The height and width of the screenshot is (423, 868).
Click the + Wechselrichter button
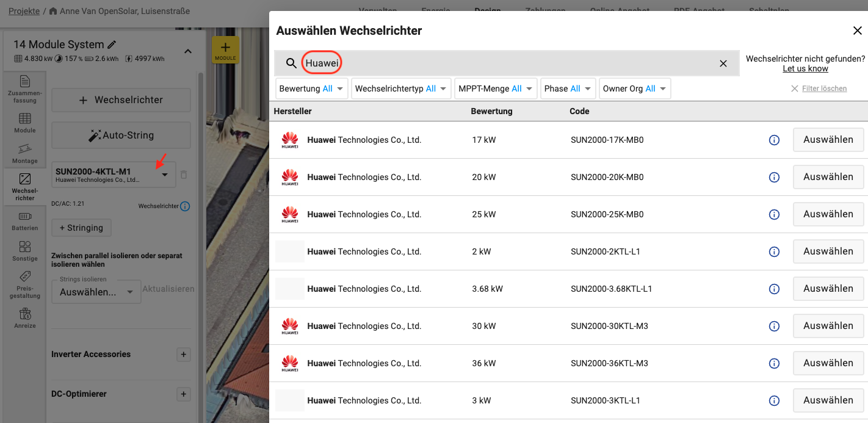[121, 100]
